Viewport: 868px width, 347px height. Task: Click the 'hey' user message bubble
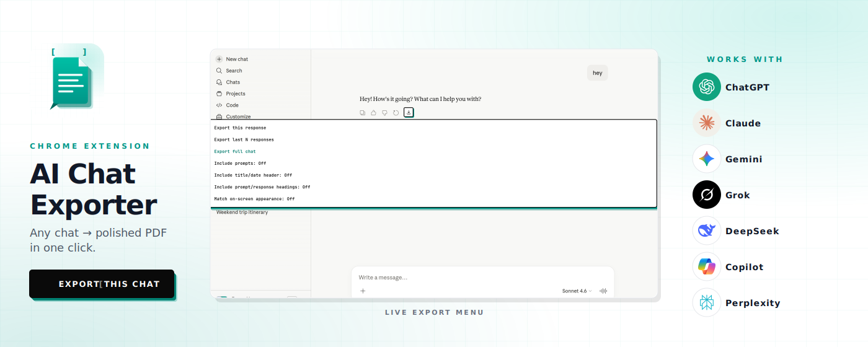coord(598,72)
